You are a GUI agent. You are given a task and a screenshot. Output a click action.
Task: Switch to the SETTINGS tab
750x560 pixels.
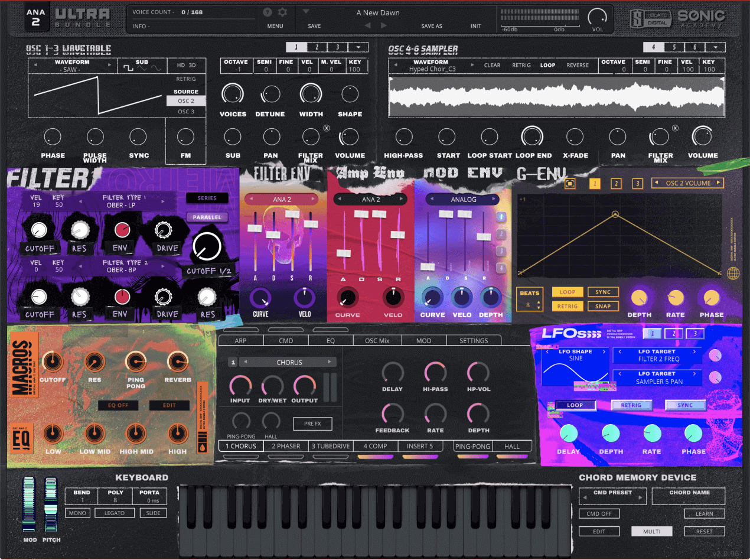click(474, 340)
